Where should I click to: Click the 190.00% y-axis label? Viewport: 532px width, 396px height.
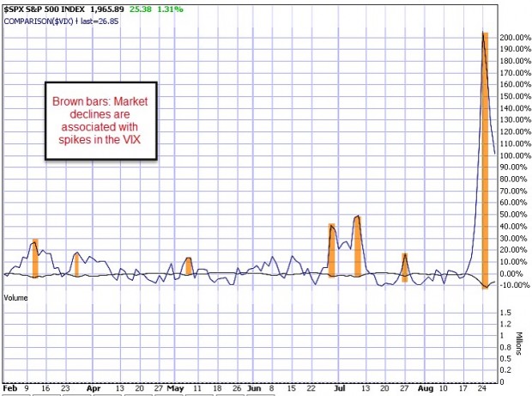click(516, 49)
